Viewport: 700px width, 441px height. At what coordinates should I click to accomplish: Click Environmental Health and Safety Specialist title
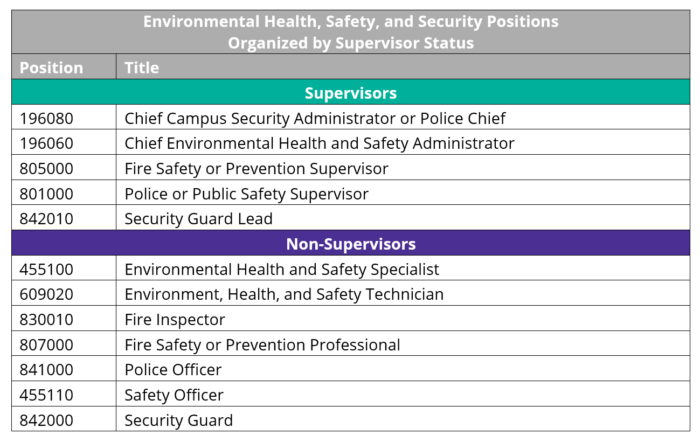pos(281,269)
